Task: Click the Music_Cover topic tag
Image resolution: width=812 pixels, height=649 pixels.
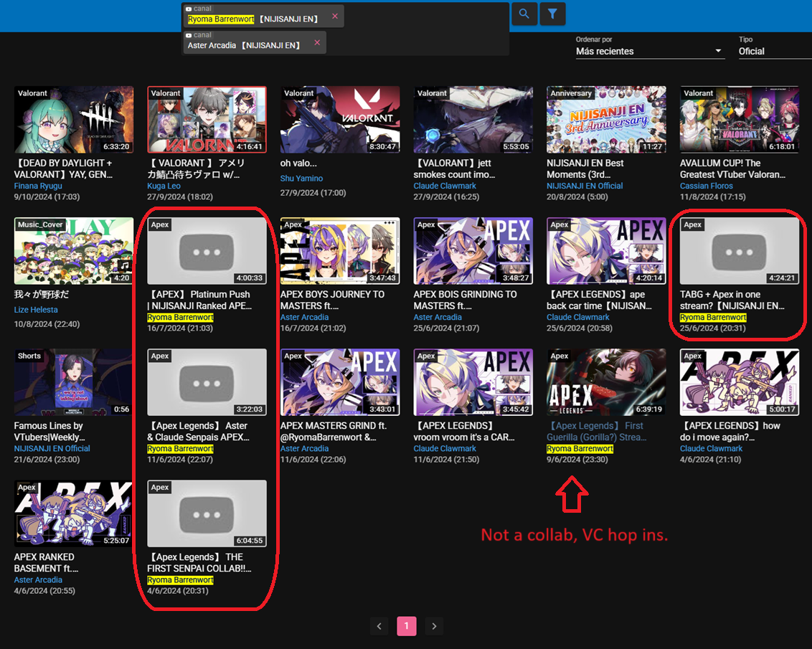Action: pyautogui.click(x=40, y=224)
